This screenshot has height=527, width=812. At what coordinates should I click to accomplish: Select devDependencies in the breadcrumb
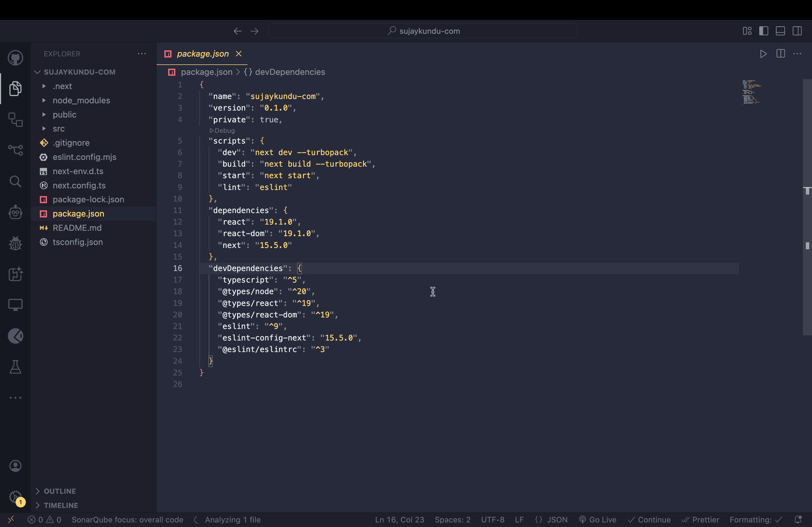coord(290,72)
